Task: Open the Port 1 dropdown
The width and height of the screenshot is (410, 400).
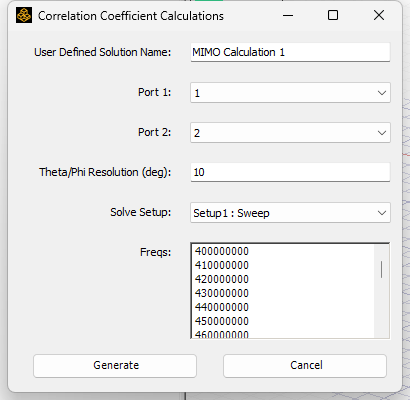Action: [290, 93]
